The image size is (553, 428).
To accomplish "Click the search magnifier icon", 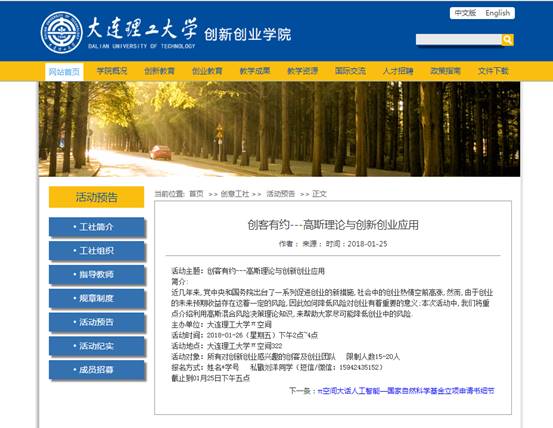I will [x=508, y=40].
